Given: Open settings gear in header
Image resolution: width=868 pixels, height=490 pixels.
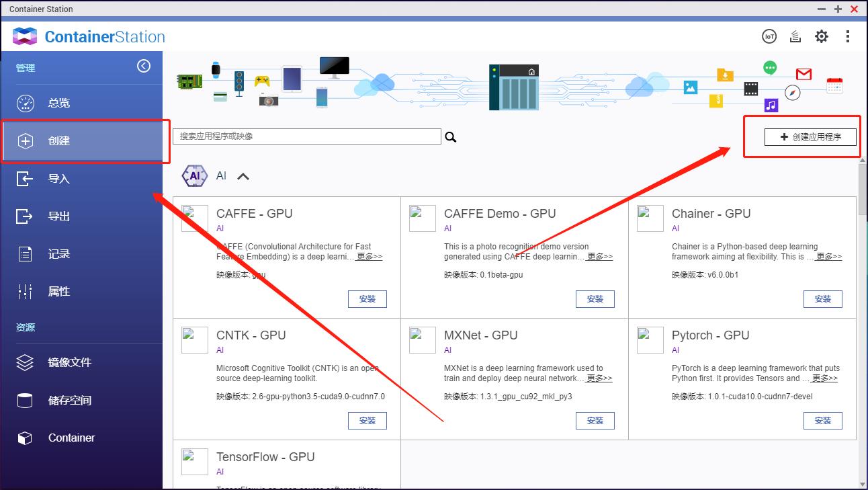Looking at the screenshot, I should pyautogui.click(x=822, y=36).
